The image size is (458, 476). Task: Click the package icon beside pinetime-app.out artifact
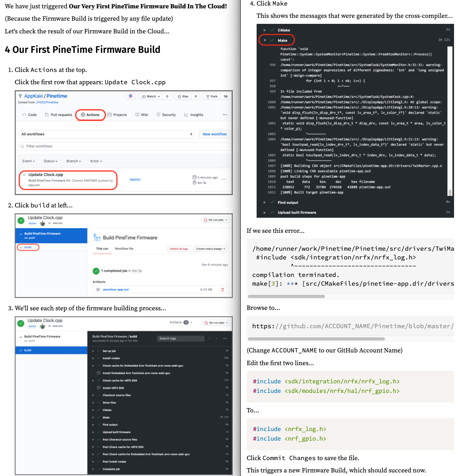tap(98, 290)
